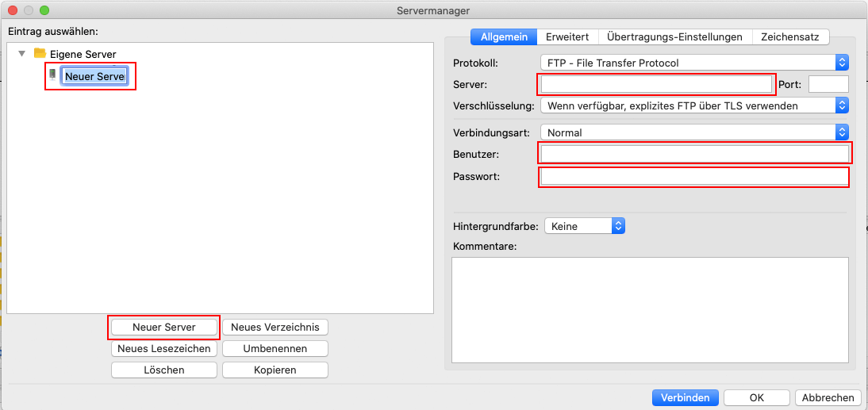Open the Verschlüsselung dropdown
The height and width of the screenshot is (410, 868).
(x=694, y=105)
